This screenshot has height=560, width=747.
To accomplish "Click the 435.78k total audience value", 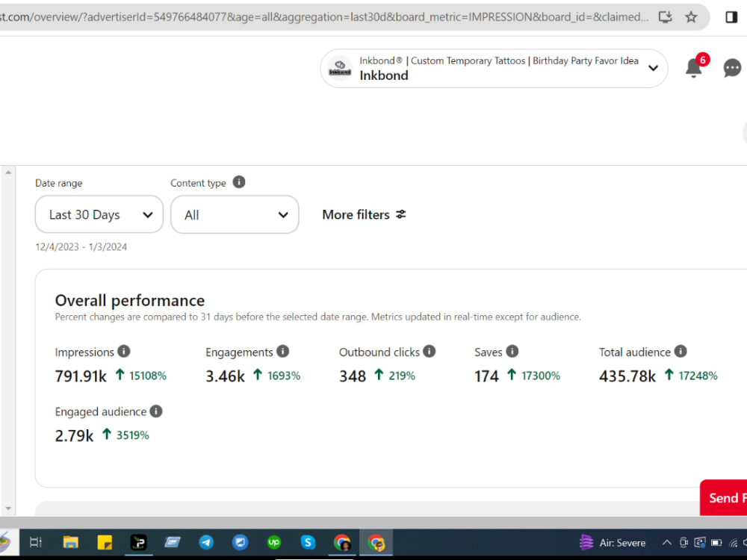I will tap(627, 376).
